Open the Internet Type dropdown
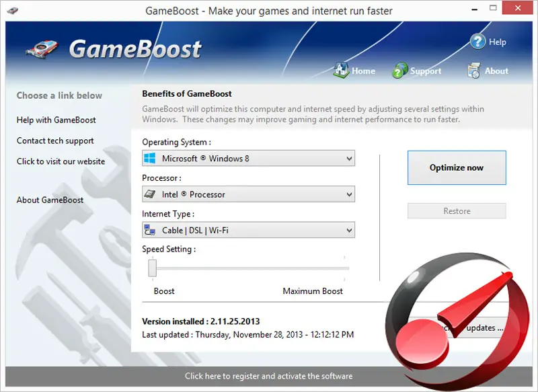The height and width of the screenshot is (392, 538). click(x=248, y=230)
